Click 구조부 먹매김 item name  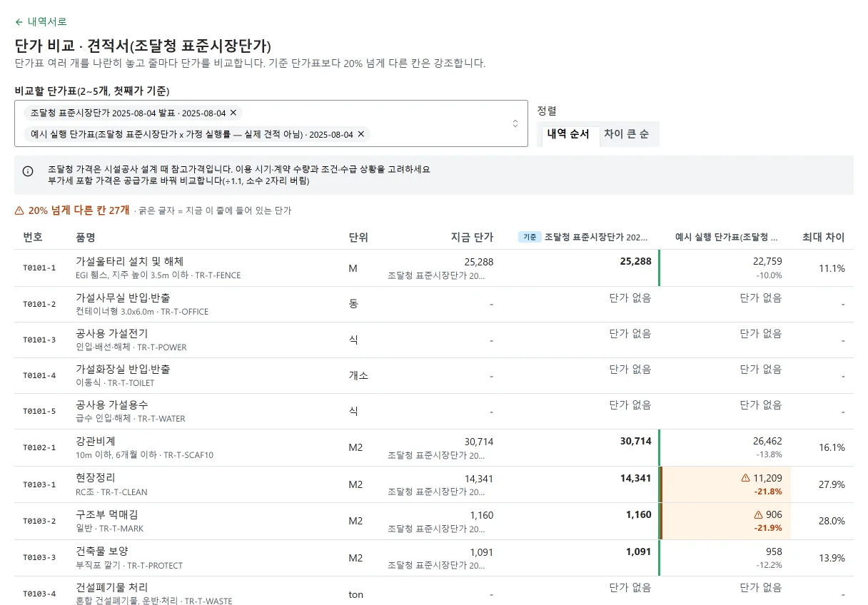(x=107, y=514)
